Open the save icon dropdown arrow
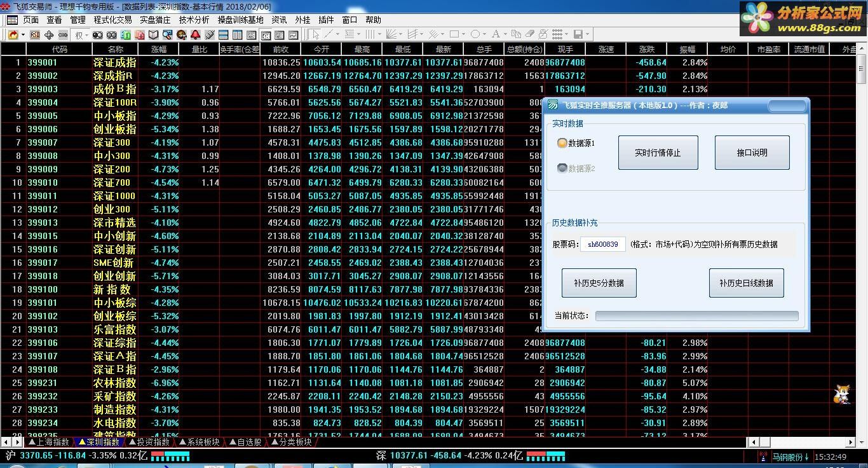 588,34
